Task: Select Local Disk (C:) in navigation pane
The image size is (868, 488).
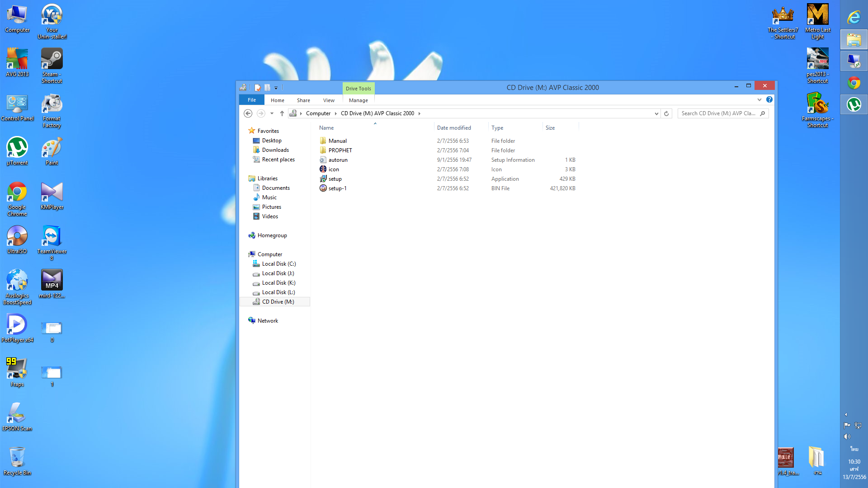Action: point(278,264)
